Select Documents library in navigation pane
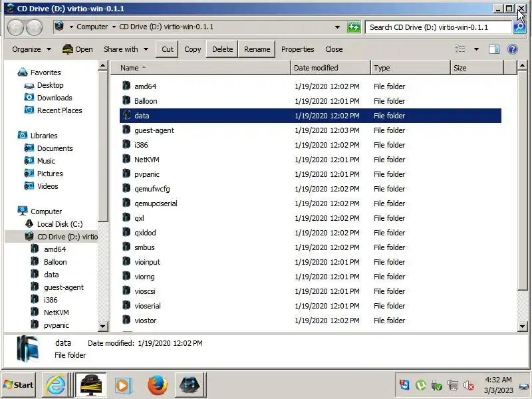532x399 pixels. click(x=55, y=148)
